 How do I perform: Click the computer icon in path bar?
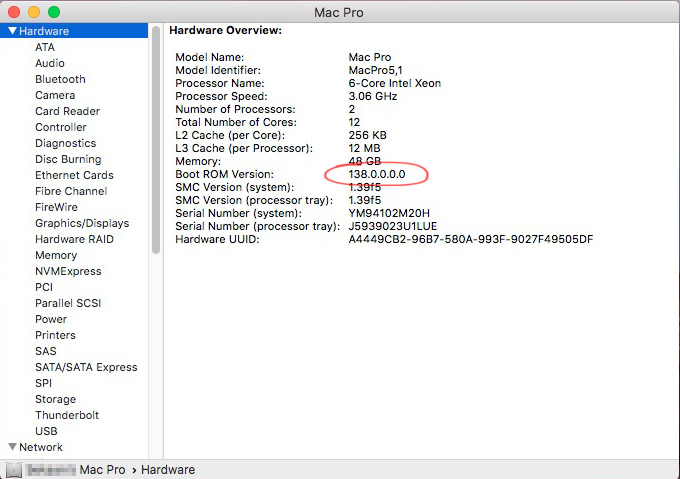point(13,470)
